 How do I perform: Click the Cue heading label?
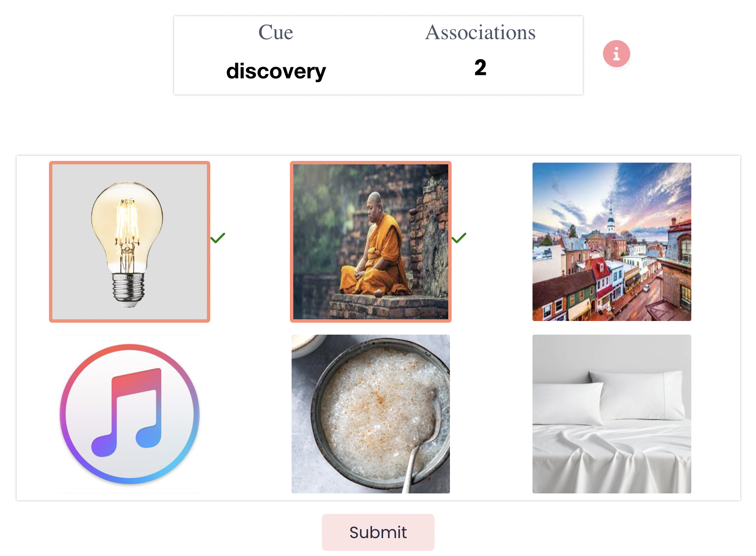pyautogui.click(x=276, y=32)
